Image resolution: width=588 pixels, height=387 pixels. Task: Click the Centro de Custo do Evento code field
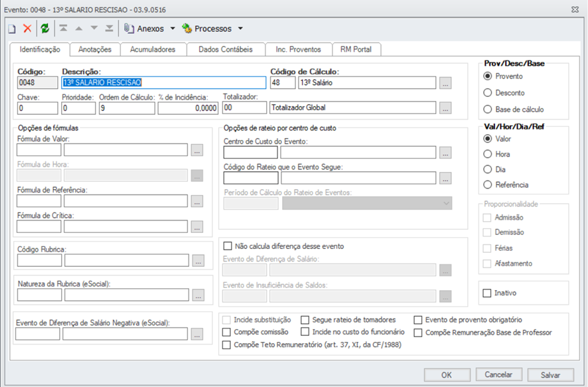coord(250,153)
